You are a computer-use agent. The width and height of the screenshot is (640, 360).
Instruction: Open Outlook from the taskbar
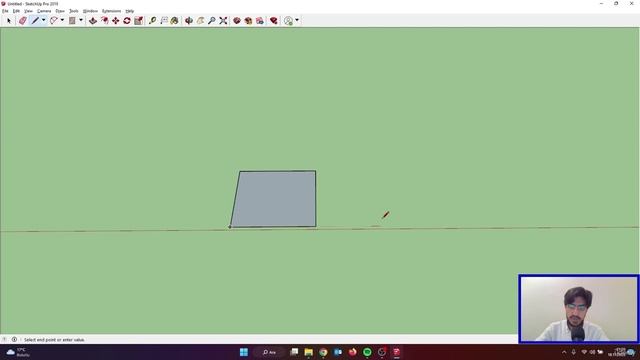pyautogui.click(x=338, y=352)
